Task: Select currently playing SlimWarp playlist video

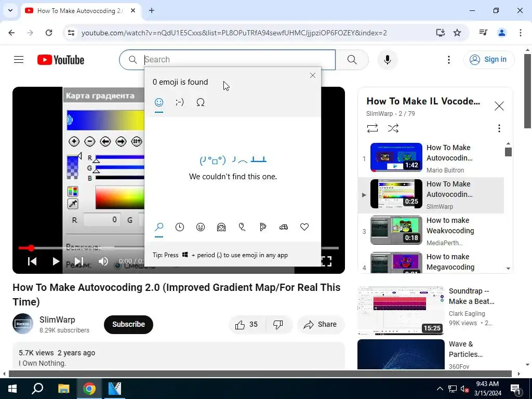Action: (x=431, y=195)
